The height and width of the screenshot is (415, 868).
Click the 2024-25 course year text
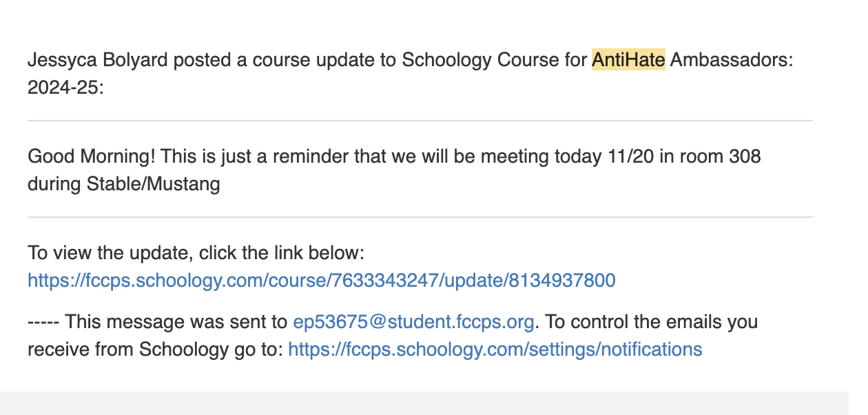pos(65,88)
